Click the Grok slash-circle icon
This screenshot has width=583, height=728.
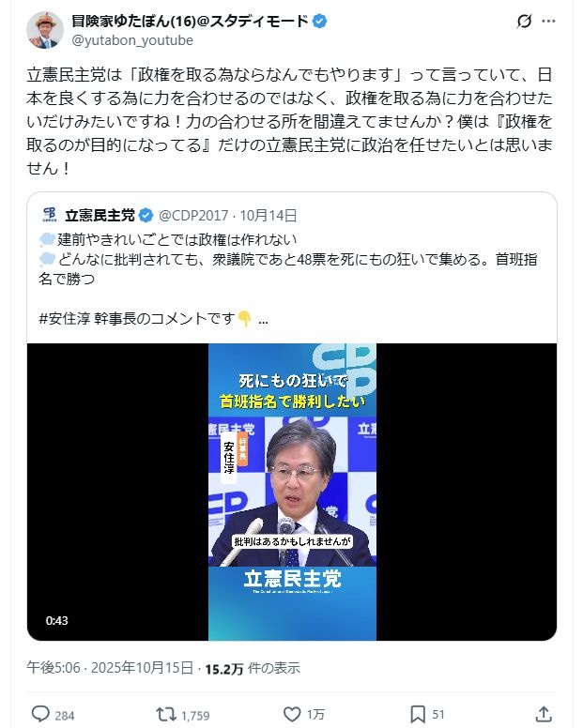(x=524, y=22)
